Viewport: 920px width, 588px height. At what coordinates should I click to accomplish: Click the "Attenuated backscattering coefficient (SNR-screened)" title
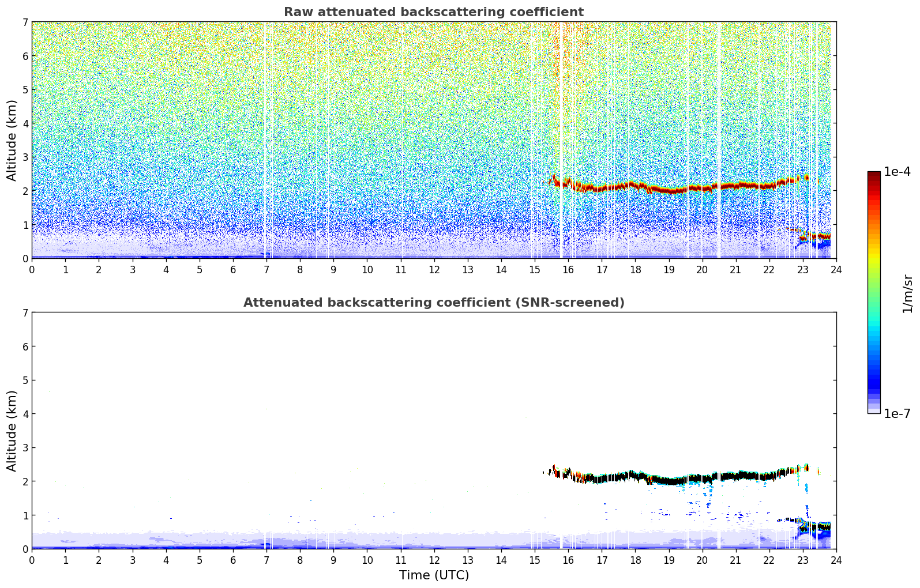[434, 303]
